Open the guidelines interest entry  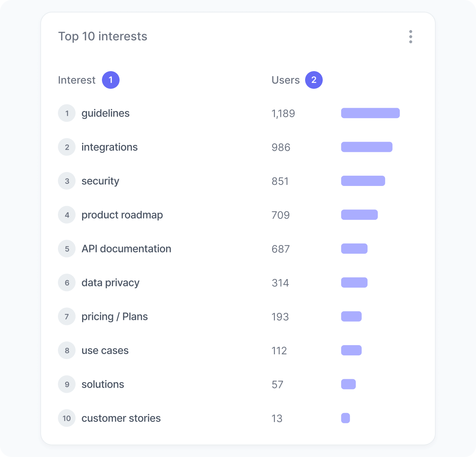(106, 113)
